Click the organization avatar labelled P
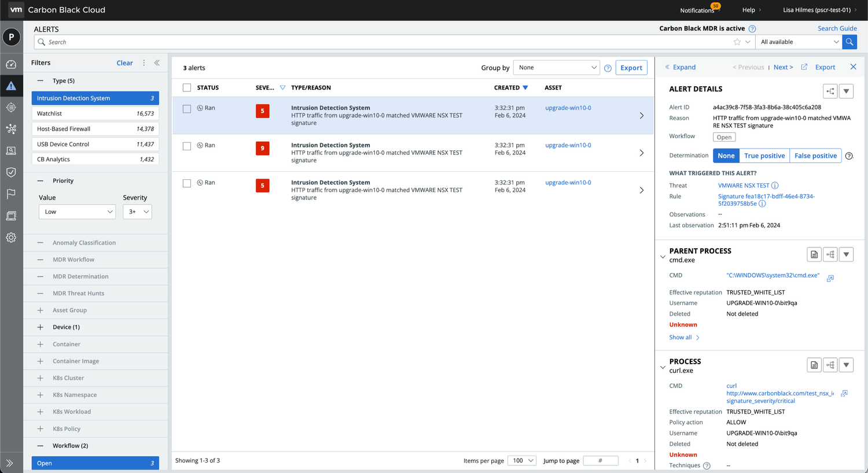Screen dimensions: 868x473 point(12,37)
